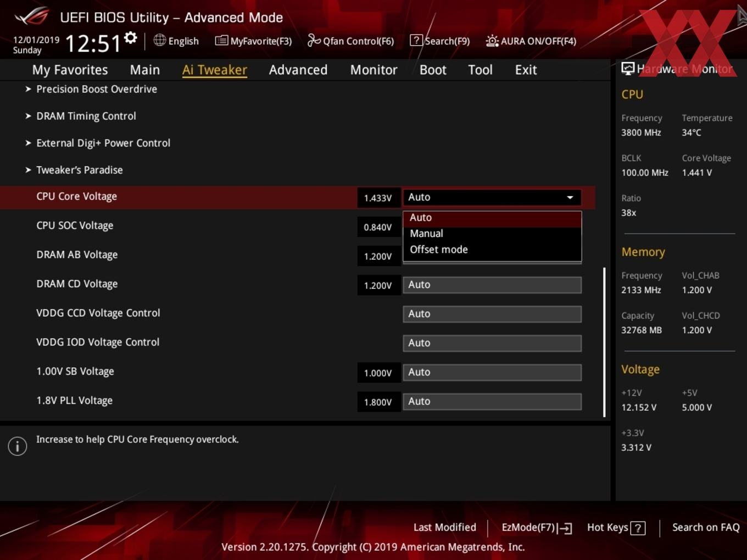Click the 1.000V SB voltage value

[x=378, y=373]
